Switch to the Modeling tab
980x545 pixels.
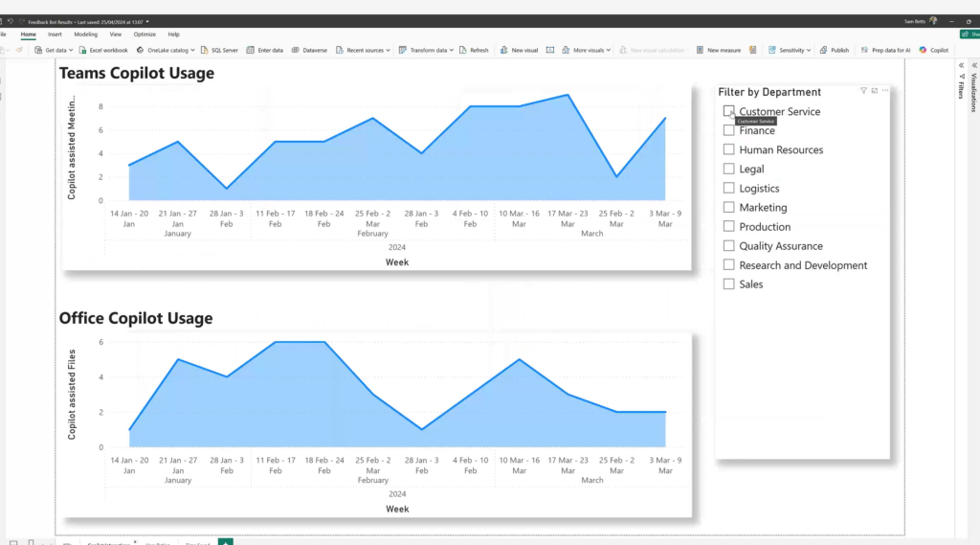click(85, 34)
